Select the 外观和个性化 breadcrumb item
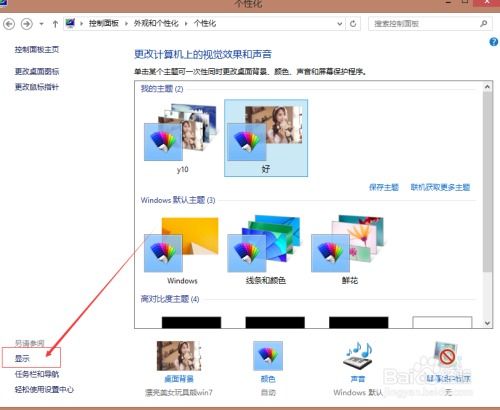The image size is (500, 410). point(156,23)
